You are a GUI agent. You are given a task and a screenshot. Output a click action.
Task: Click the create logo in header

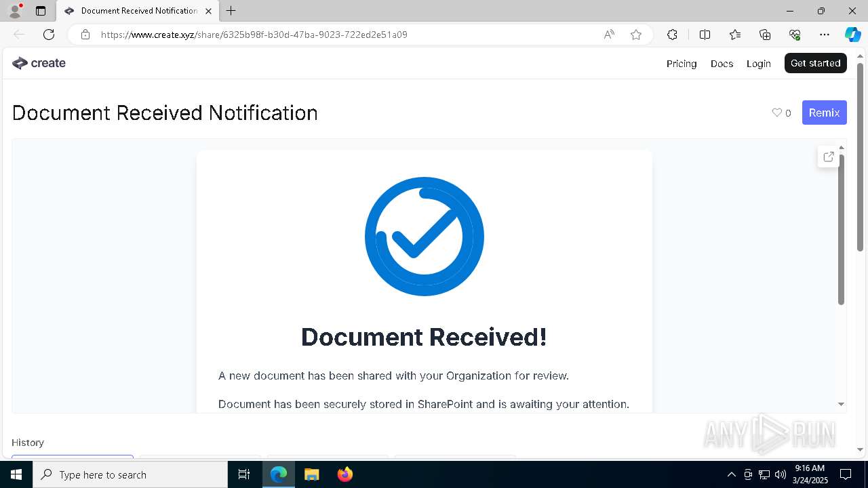tap(39, 63)
